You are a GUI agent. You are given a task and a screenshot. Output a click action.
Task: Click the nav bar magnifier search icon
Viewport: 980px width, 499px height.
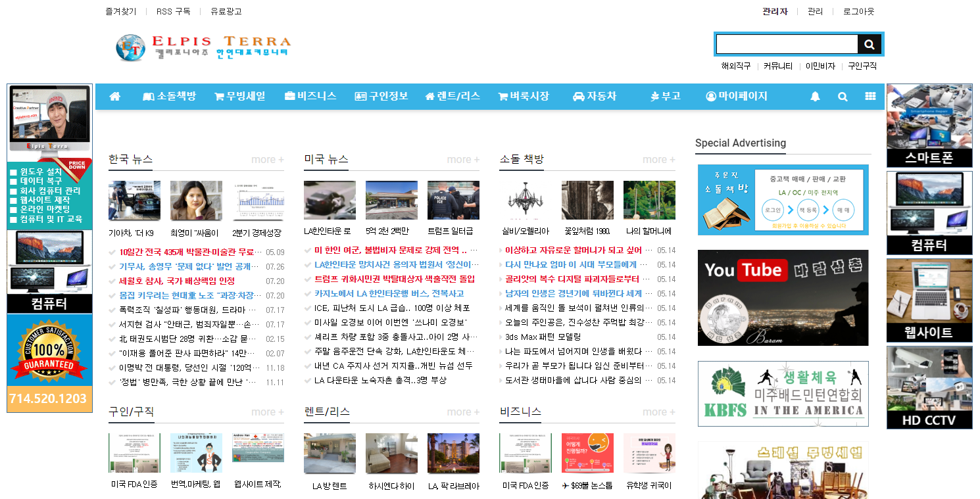point(843,97)
